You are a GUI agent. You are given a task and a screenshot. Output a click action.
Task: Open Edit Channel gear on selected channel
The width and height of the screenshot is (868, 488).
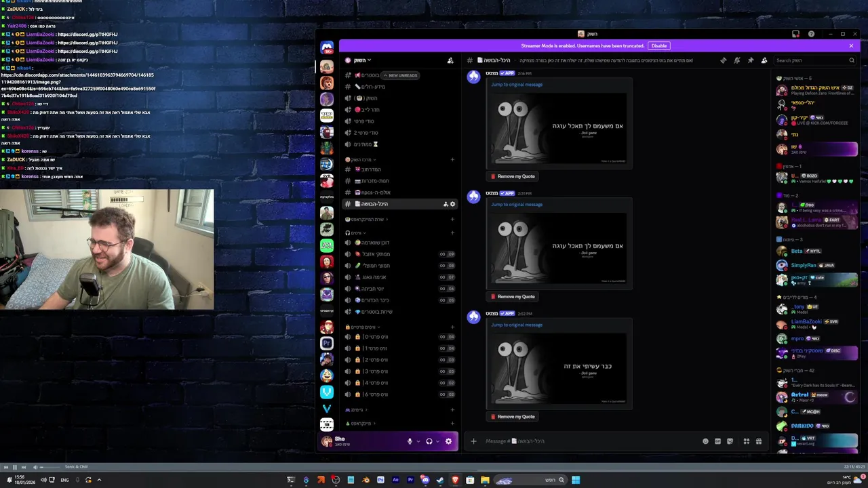tap(453, 204)
